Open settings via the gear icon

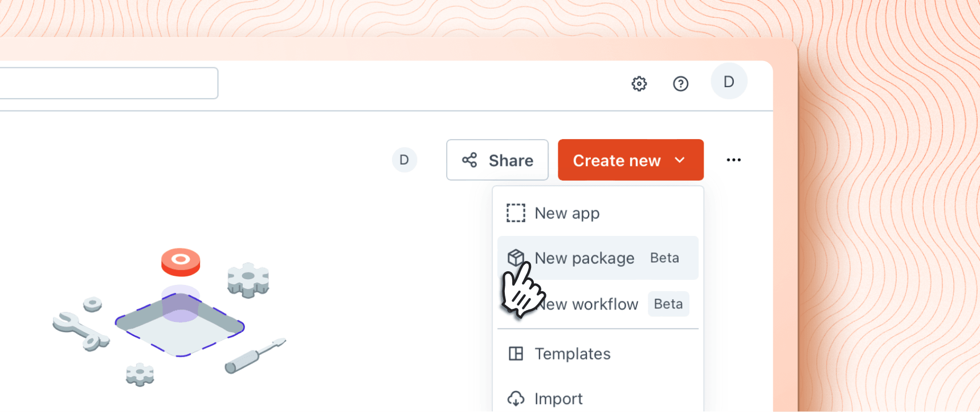click(x=639, y=84)
